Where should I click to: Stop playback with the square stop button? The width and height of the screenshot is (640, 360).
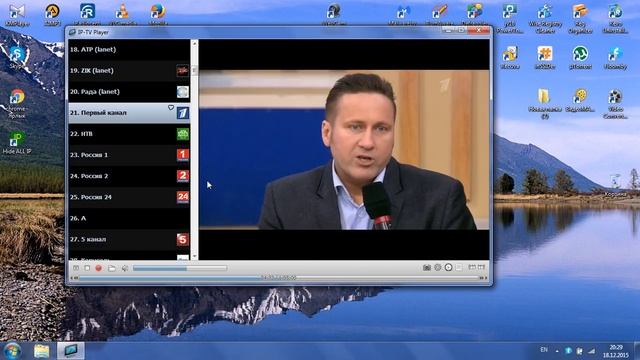[x=87, y=268]
